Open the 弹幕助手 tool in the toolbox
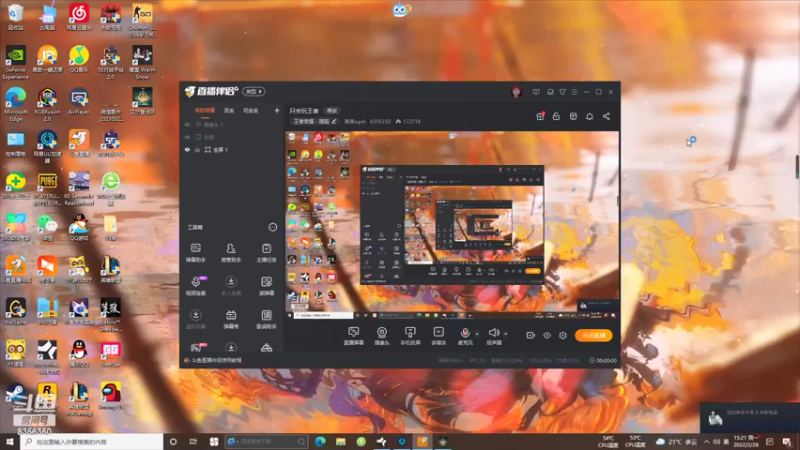 pyautogui.click(x=195, y=253)
